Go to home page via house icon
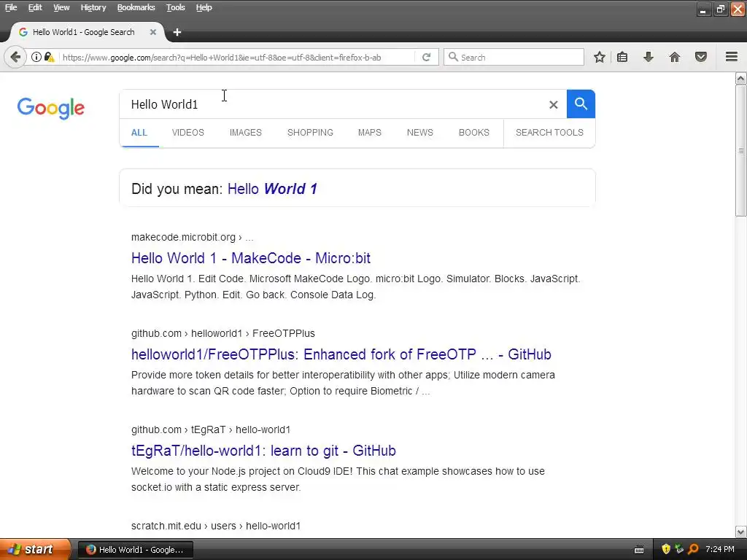The width and height of the screenshot is (747, 560). 675,57
